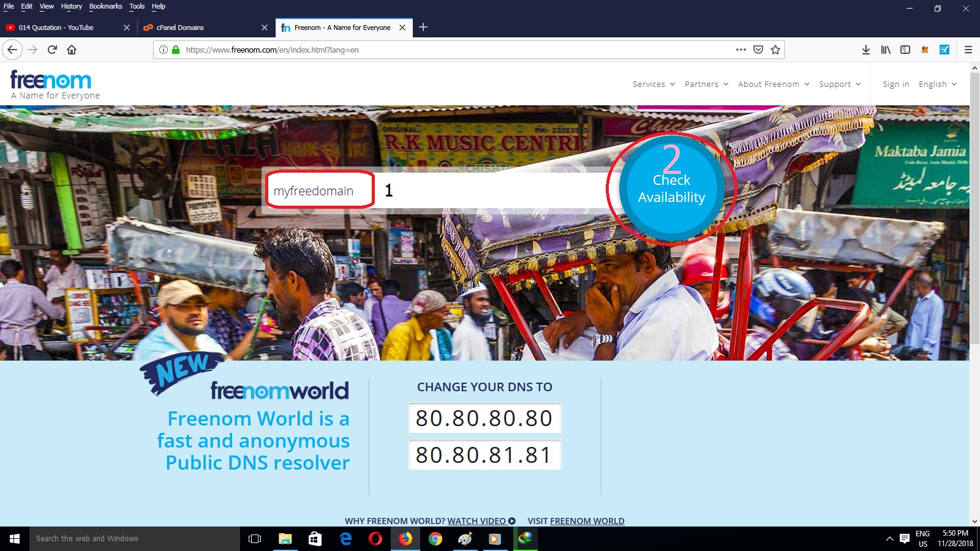Visit the FREENOM WORLD link
The image size is (980, 551).
coord(587,521)
